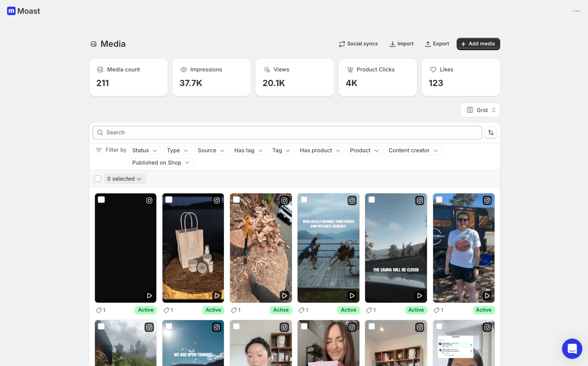Viewport: 588px width, 366px height.
Task: Check the 'We are open tonight' thumbnail checkbox
Action: (x=169, y=326)
